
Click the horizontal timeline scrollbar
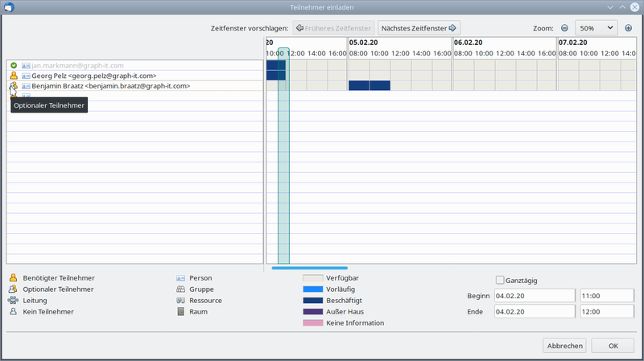[310, 268]
